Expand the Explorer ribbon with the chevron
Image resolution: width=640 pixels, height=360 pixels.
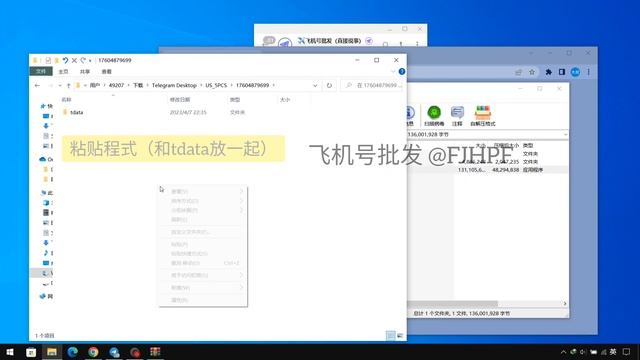tap(393, 71)
